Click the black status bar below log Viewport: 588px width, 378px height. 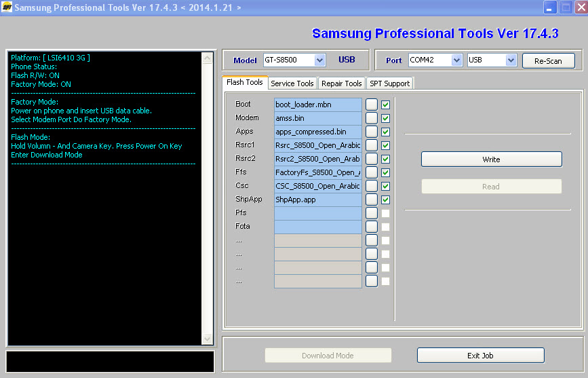pos(111,362)
